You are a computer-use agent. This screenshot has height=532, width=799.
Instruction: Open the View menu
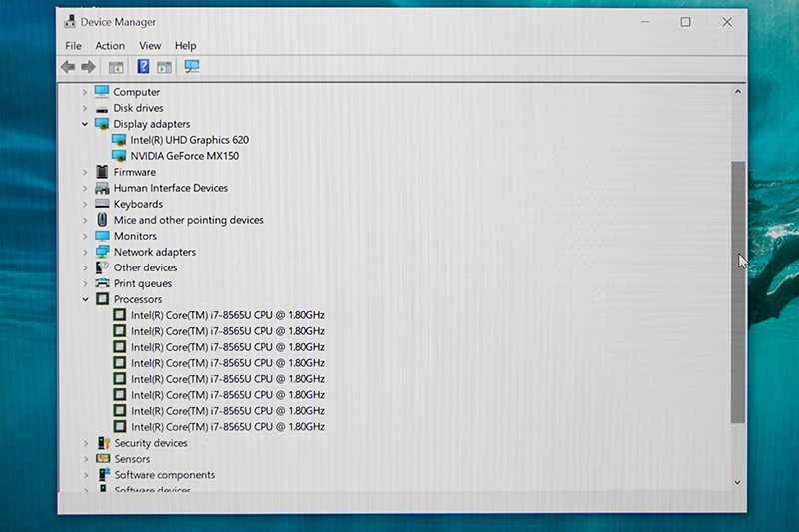click(x=150, y=46)
